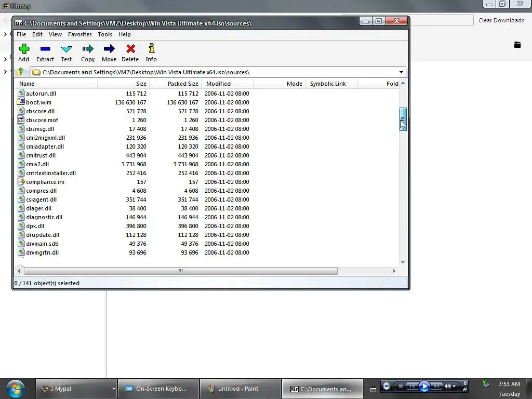Image resolution: width=532 pixels, height=399 pixels.
Task: Open the address bar path dropdown
Action: [x=401, y=72]
